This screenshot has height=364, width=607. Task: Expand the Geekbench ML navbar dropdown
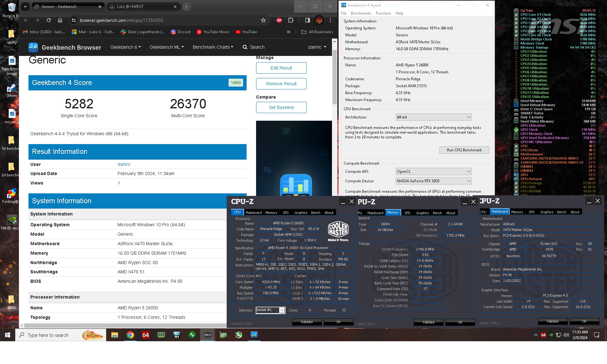(x=167, y=47)
